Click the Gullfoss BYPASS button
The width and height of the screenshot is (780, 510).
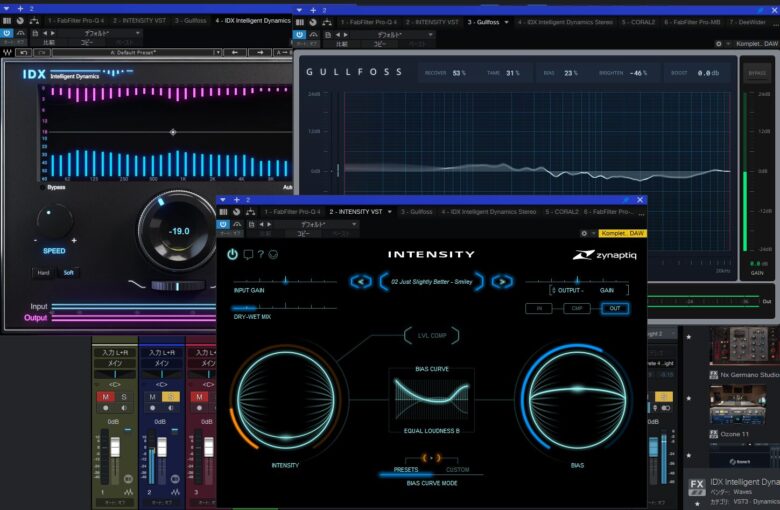tap(756, 73)
